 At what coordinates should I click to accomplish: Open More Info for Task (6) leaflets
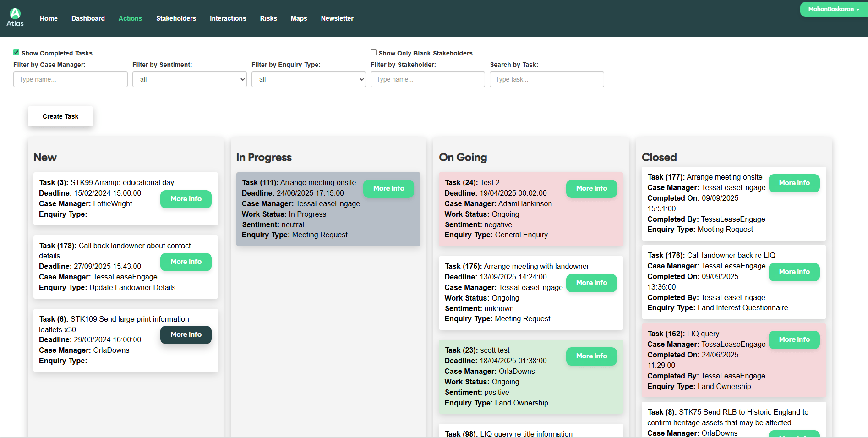point(186,334)
